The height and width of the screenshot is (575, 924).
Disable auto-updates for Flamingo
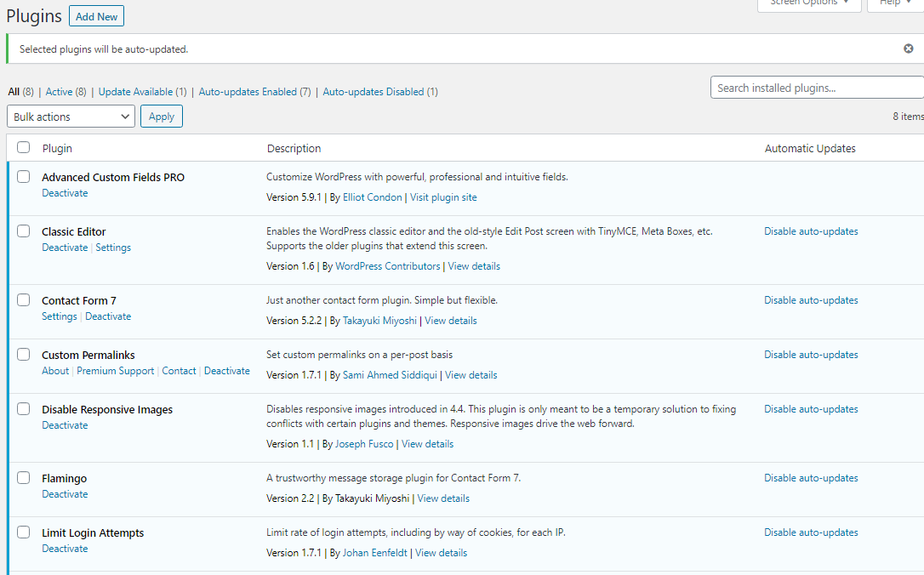[x=811, y=478]
